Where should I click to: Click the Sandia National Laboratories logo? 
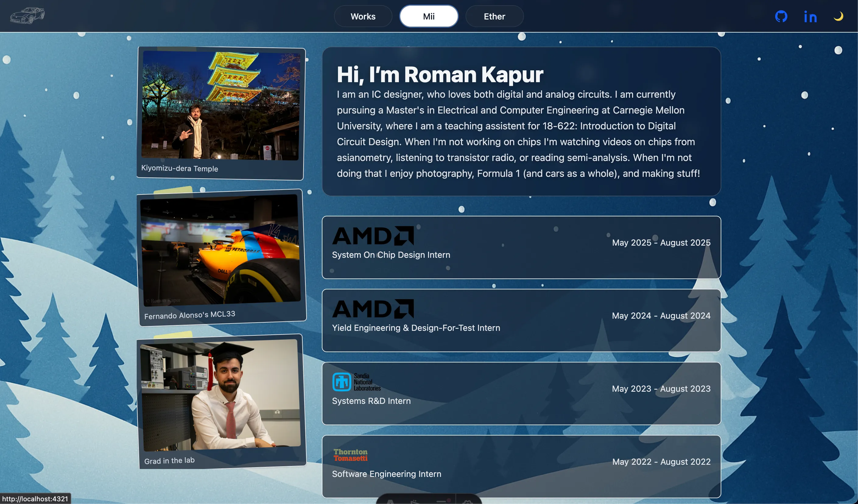pos(357,382)
